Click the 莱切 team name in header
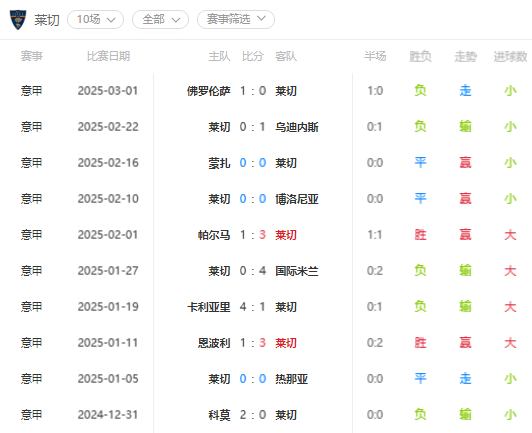Image resolution: width=532 pixels, height=433 pixels. pos(47,20)
